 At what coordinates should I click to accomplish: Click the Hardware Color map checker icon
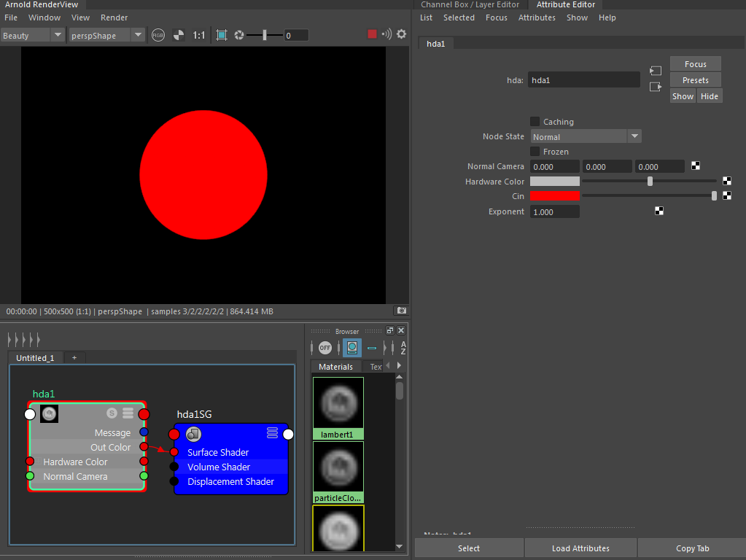(x=727, y=181)
